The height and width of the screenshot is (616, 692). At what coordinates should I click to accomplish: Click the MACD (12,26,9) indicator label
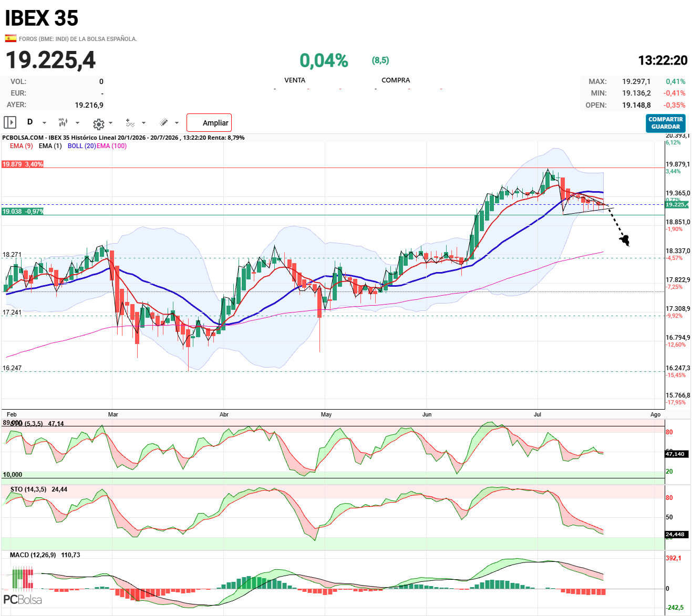pos(33,555)
